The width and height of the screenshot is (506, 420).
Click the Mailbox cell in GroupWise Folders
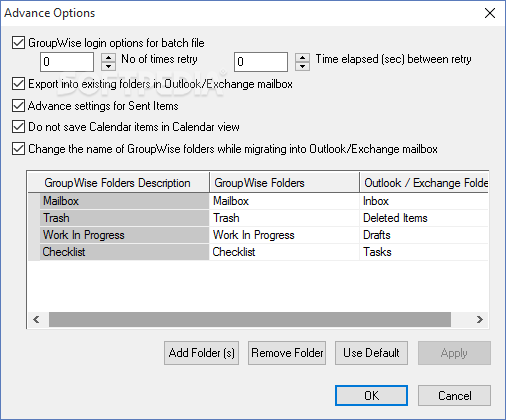284,201
